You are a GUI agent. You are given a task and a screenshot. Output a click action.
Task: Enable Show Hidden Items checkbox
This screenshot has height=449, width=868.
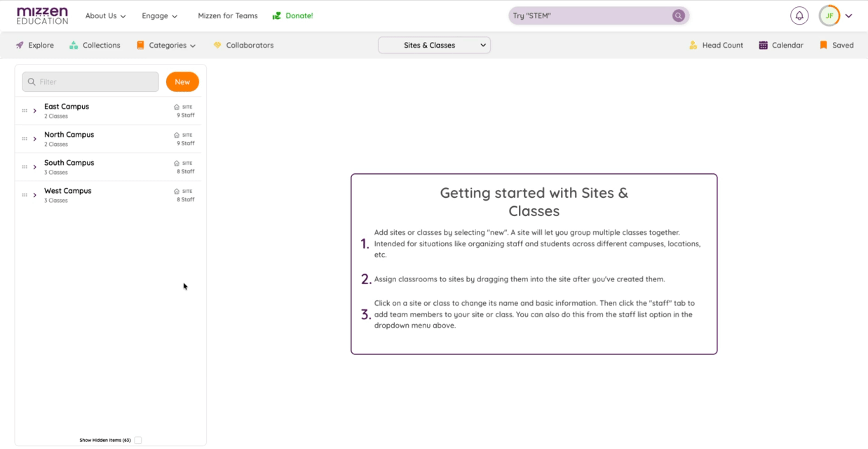click(138, 441)
